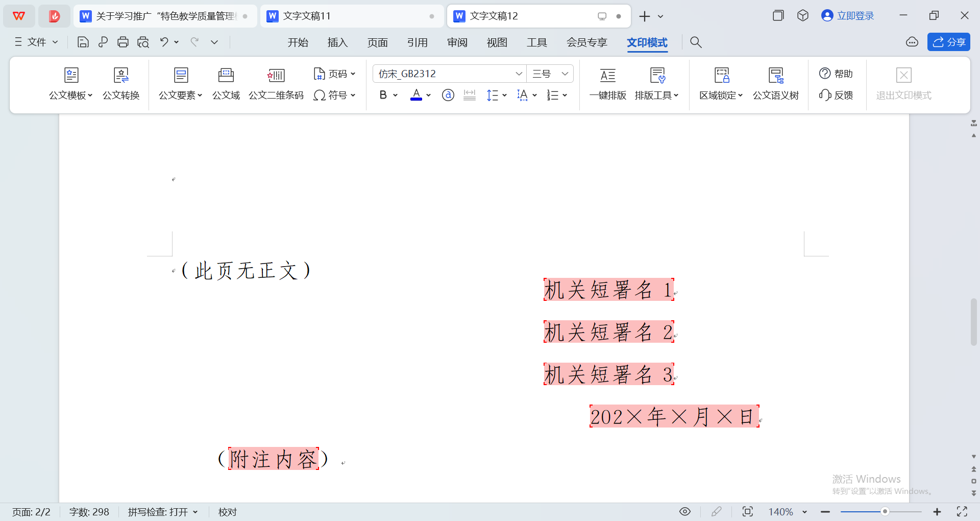Switch to the 引用 tab
Viewport: 980px width, 521px height.
[x=418, y=42]
